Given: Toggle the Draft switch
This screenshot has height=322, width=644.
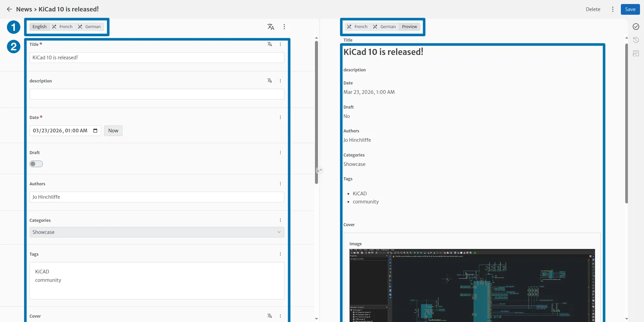Looking at the screenshot, I should click(36, 164).
